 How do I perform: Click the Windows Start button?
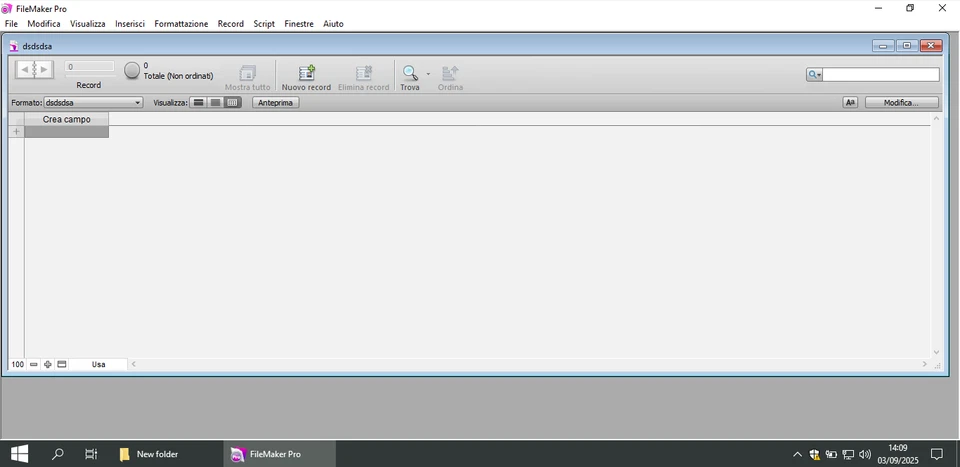[19, 454]
